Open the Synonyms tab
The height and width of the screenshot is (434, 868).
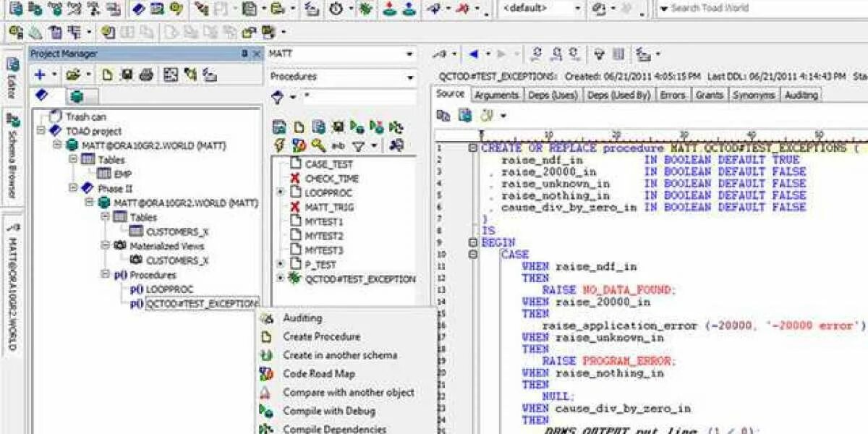[x=754, y=95]
